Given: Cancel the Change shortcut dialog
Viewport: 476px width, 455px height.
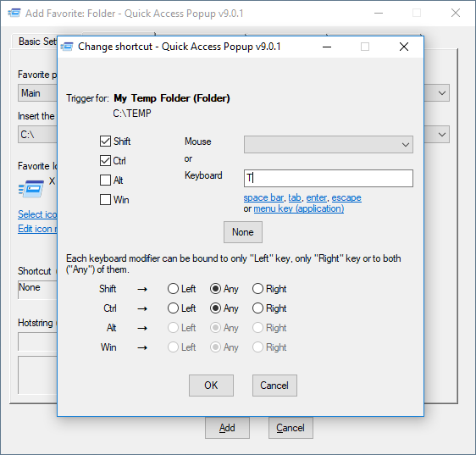Looking at the screenshot, I should [274, 386].
